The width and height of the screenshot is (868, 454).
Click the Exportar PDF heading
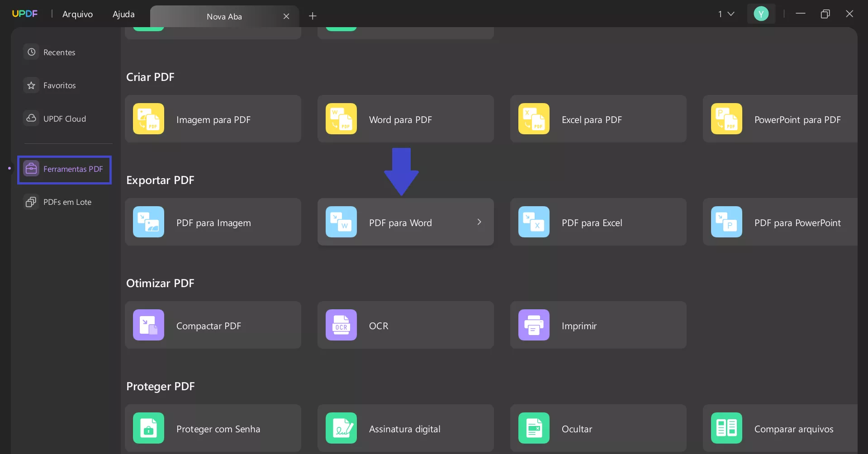pyautogui.click(x=160, y=180)
